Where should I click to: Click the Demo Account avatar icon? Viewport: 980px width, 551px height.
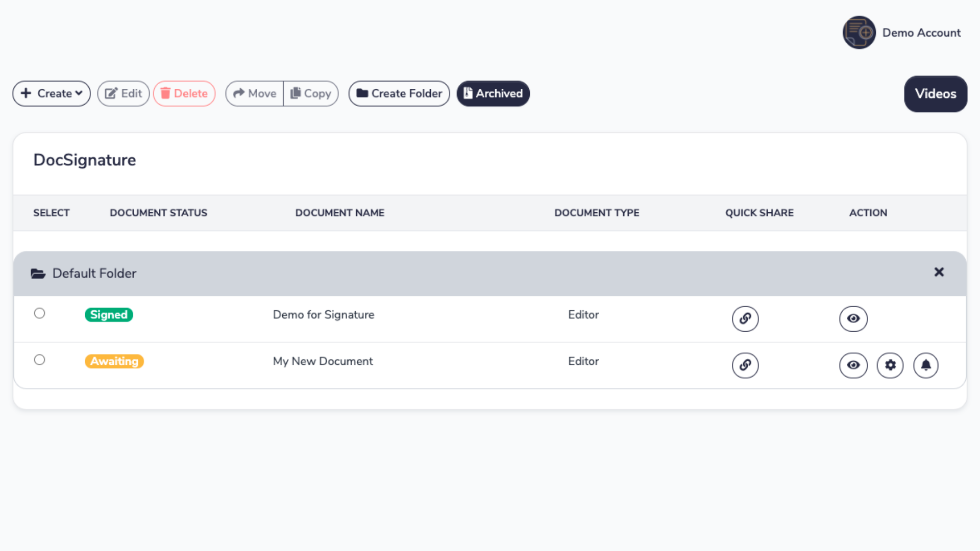pyautogui.click(x=859, y=33)
